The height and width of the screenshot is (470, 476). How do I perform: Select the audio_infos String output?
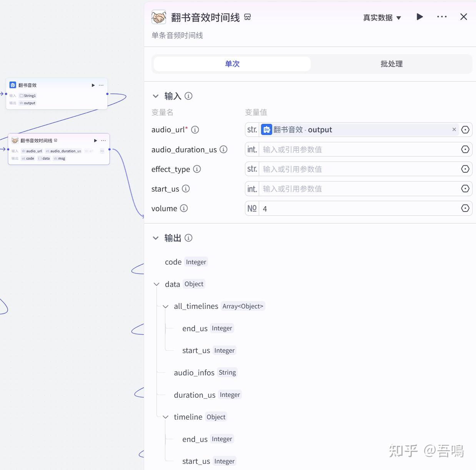coord(206,372)
